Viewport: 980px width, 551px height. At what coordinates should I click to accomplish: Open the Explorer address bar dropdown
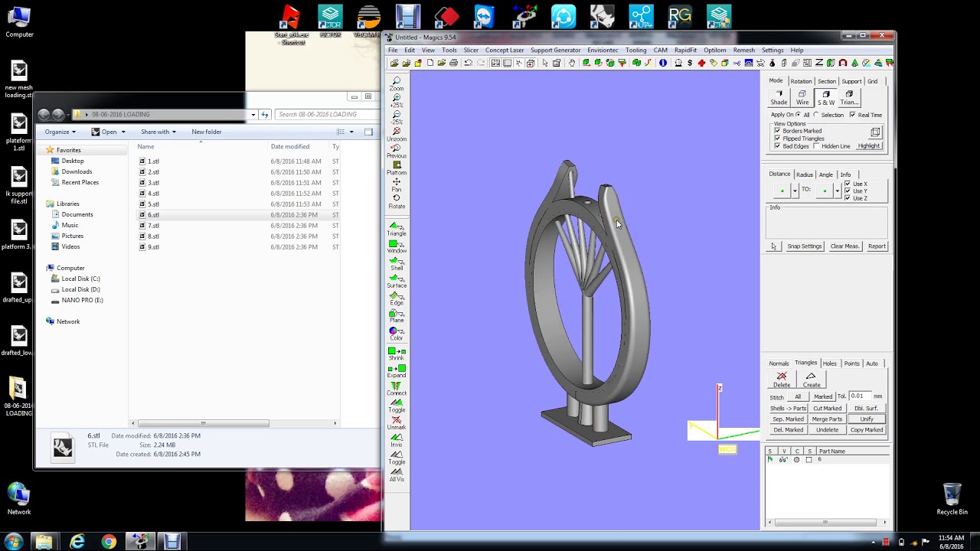253,115
